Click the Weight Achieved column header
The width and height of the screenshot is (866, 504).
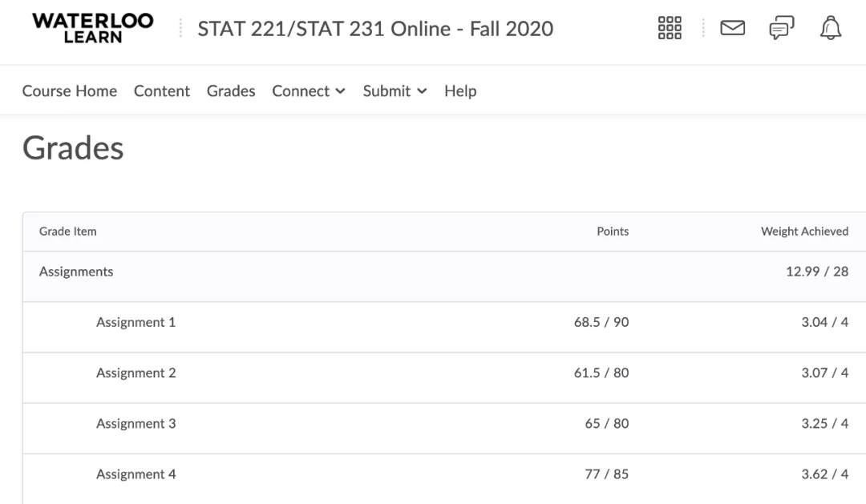tap(804, 232)
